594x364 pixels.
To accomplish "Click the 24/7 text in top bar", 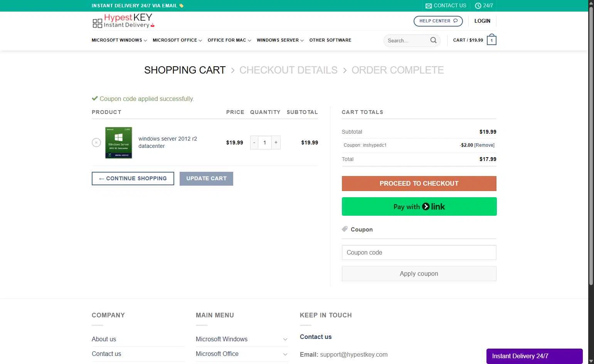I will 488,6.
